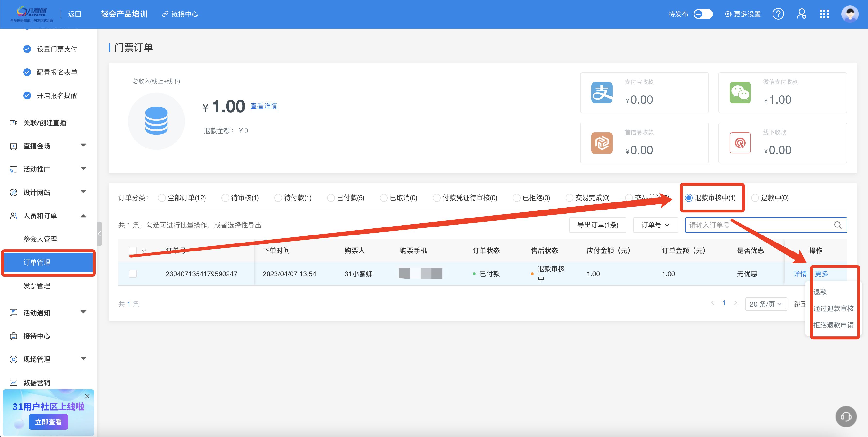This screenshot has width=868, height=437.
Task: Click the 关联/创建直播 camera icon
Action: [x=14, y=123]
